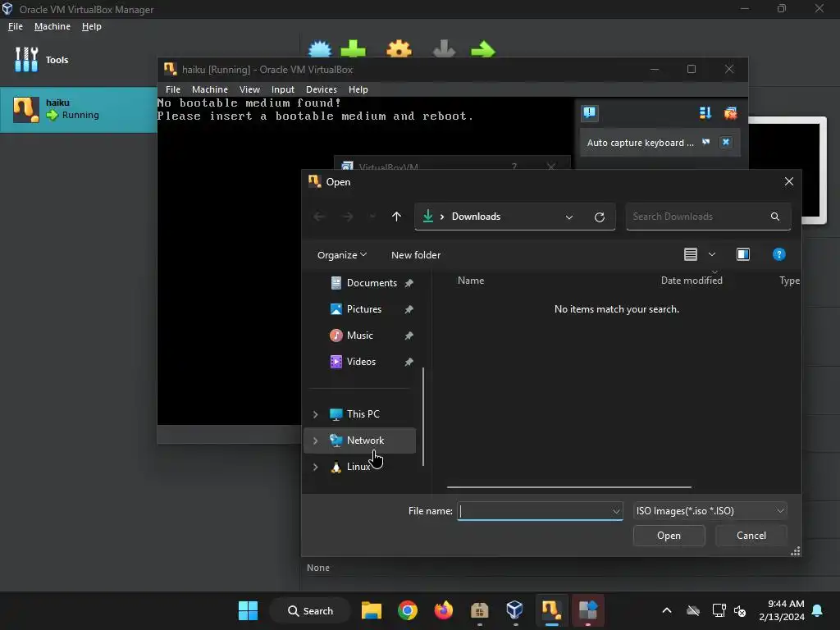
Task: Open View menu in haiku VM window
Action: [249, 89]
